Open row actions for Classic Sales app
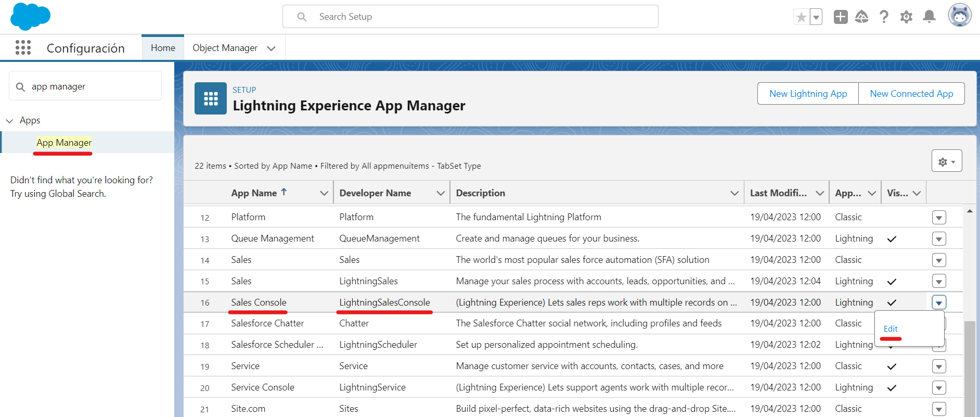980x417 pixels. (x=939, y=260)
